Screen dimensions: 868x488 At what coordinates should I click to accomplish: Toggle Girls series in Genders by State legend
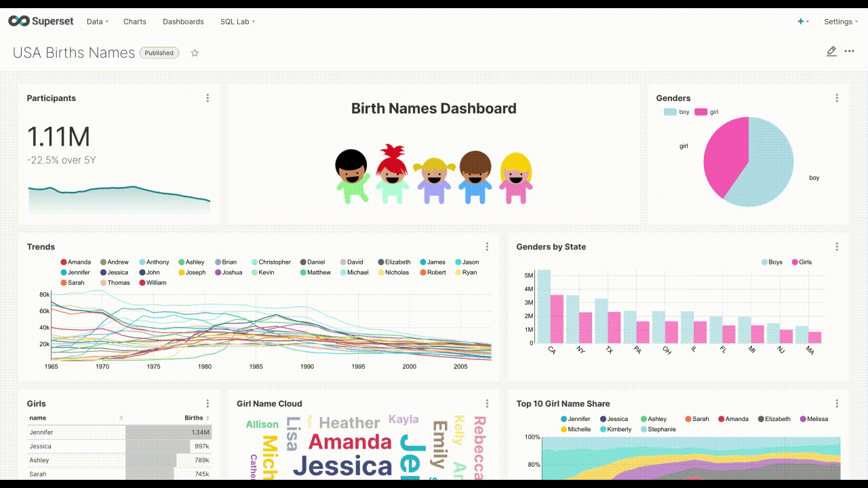[802, 262]
